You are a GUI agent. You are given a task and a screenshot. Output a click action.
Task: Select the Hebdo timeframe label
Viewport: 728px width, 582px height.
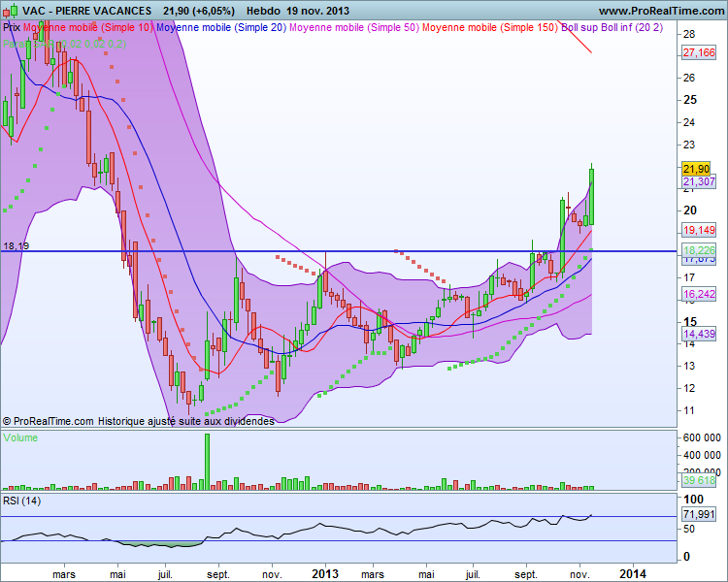[263, 11]
